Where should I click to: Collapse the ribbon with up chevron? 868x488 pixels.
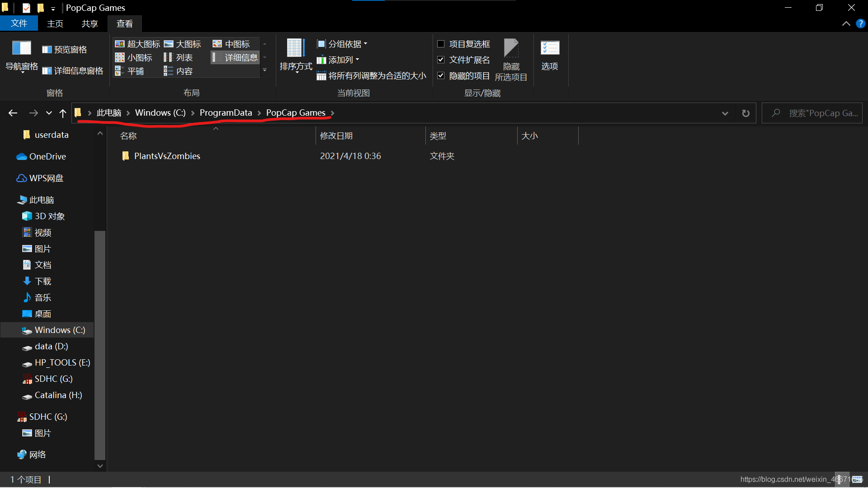click(x=846, y=23)
